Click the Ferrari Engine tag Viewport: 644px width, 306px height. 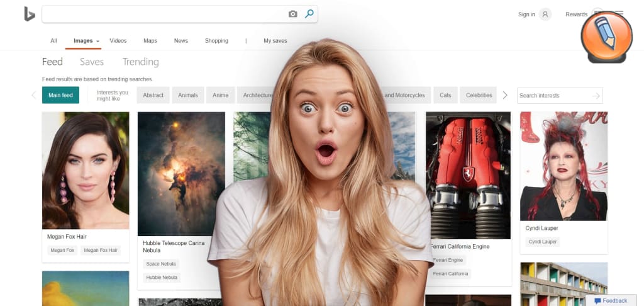[448, 260]
